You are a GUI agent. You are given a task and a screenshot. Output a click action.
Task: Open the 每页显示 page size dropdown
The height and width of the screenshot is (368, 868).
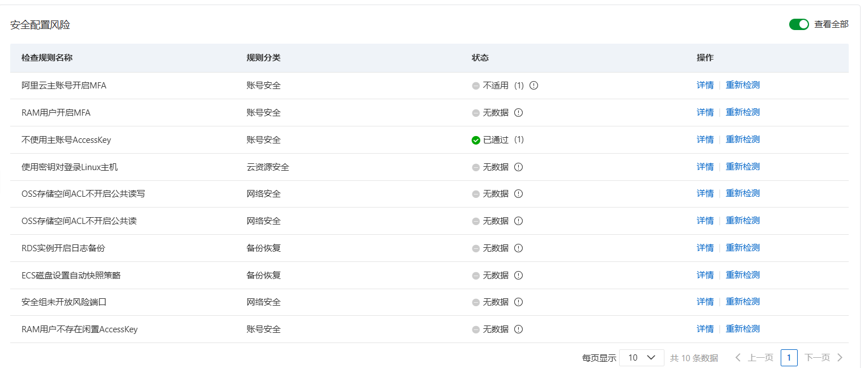(642, 358)
